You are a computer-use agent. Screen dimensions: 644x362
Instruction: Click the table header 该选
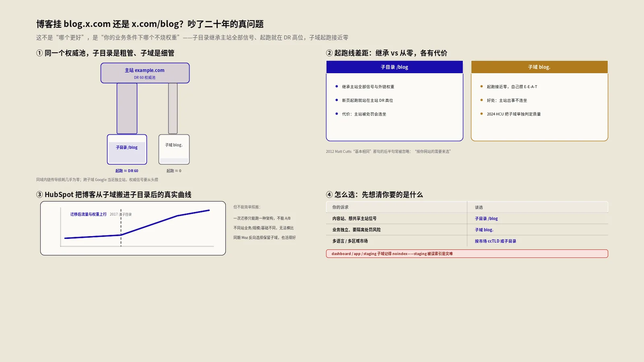coord(479,208)
